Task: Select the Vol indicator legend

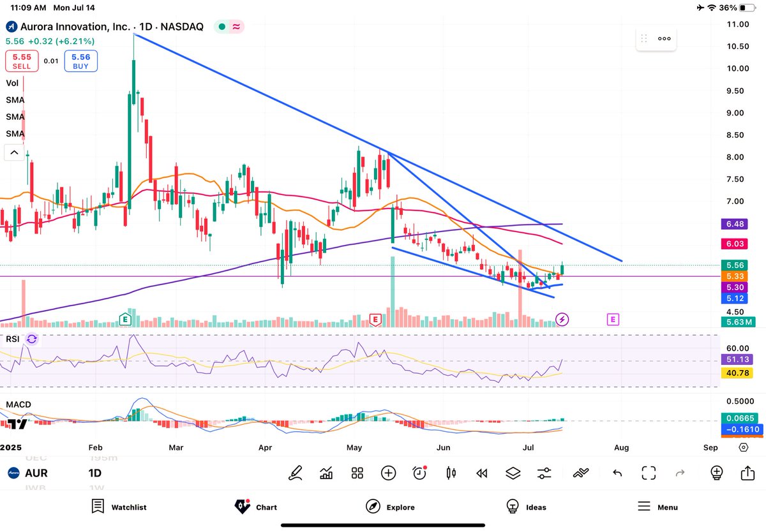Action: pyautogui.click(x=12, y=83)
